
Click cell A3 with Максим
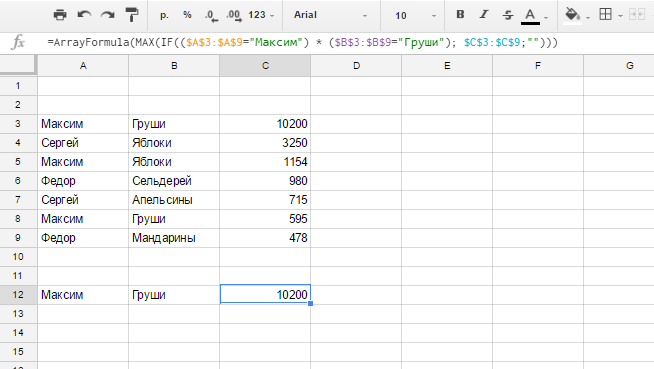pyautogui.click(x=83, y=124)
